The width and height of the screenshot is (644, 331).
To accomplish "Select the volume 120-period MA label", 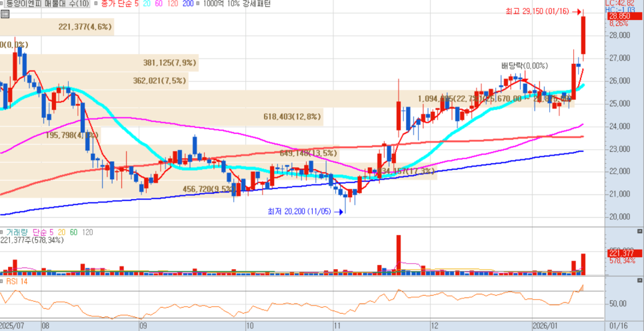I will pos(87,232).
